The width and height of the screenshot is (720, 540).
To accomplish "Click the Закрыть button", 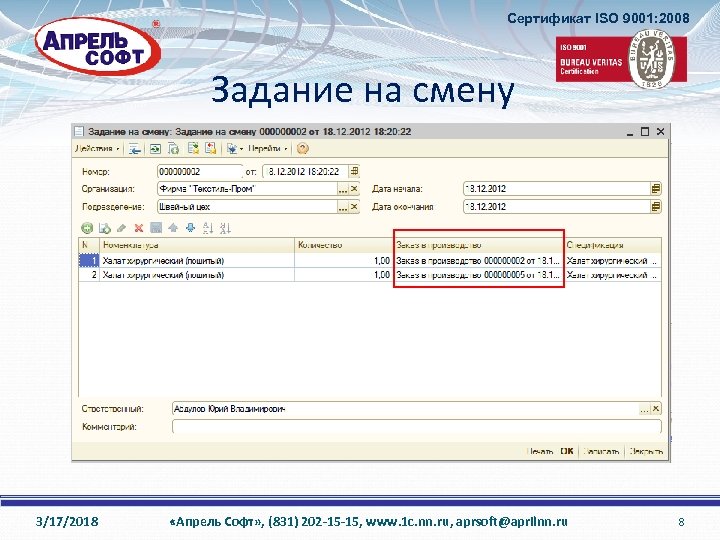I will (x=646, y=451).
